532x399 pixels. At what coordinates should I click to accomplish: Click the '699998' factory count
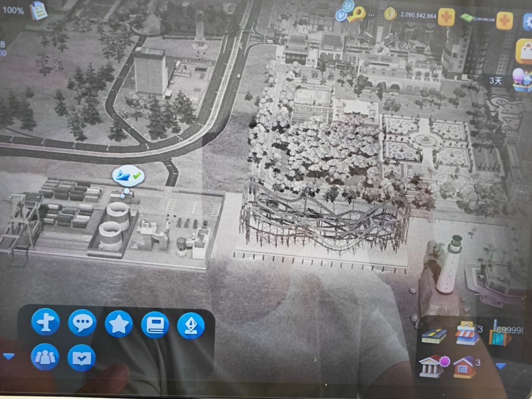(511, 330)
